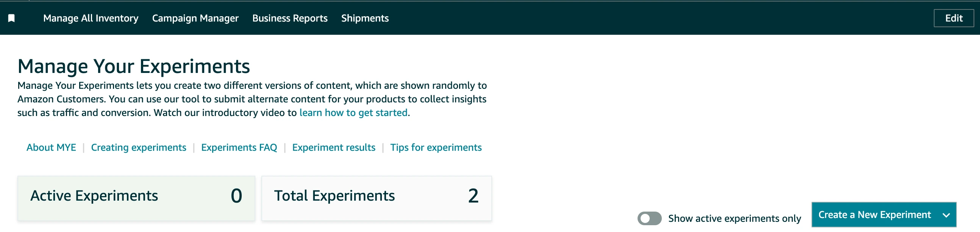
Task: Select the Active Experiments summary card
Action: [x=136, y=198]
